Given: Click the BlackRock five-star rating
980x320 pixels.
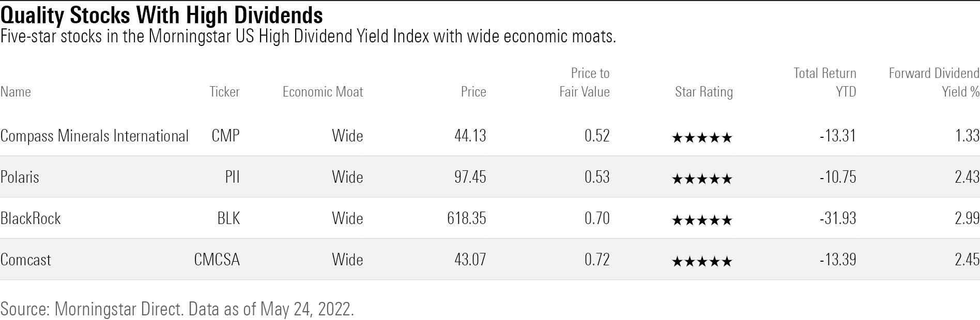Looking at the screenshot, I should (701, 220).
